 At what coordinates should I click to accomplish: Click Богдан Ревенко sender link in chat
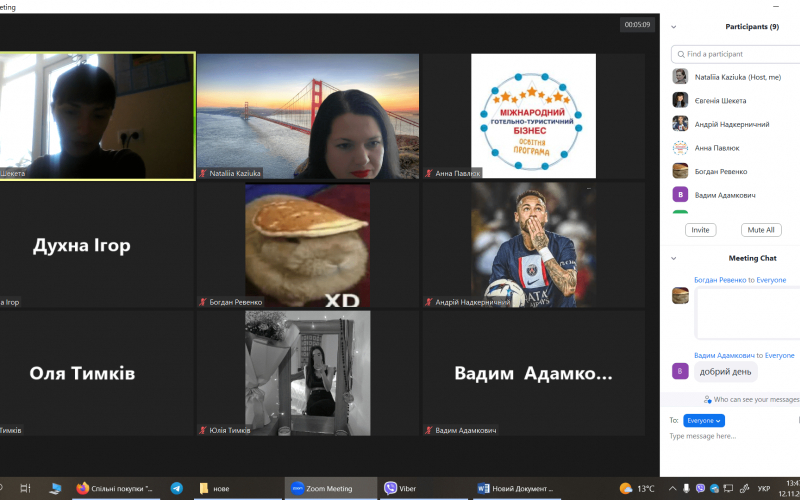tap(720, 280)
